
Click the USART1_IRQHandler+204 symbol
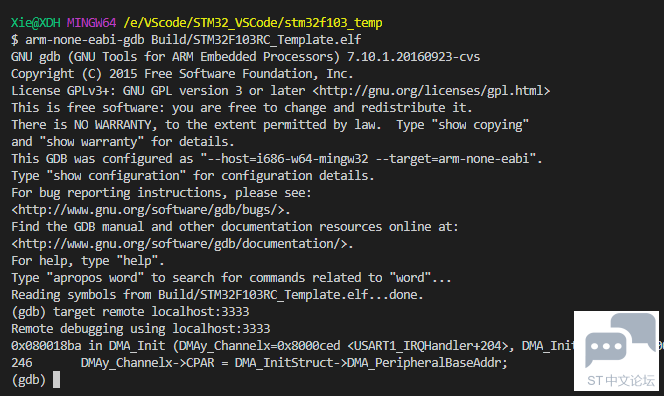click(x=428, y=346)
